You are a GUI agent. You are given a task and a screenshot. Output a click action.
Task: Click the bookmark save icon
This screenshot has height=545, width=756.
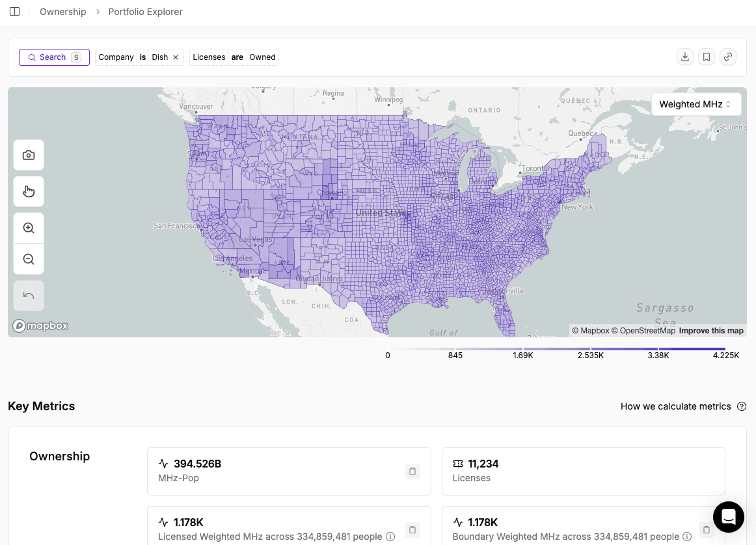point(707,57)
